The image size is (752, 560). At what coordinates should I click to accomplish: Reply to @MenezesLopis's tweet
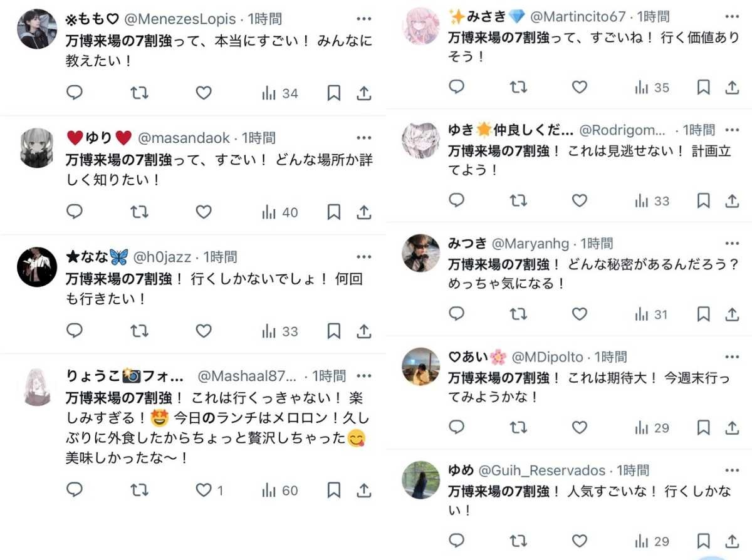(x=75, y=93)
